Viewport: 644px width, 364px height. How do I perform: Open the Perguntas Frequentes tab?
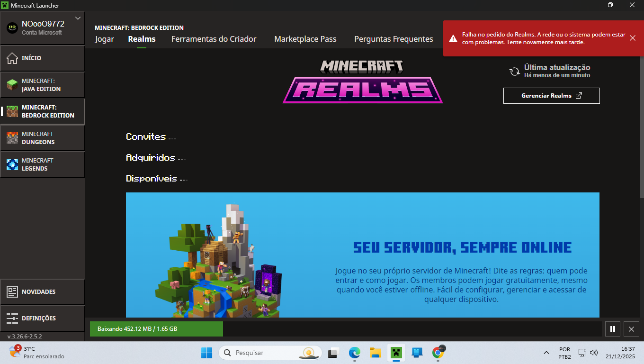pyautogui.click(x=394, y=39)
